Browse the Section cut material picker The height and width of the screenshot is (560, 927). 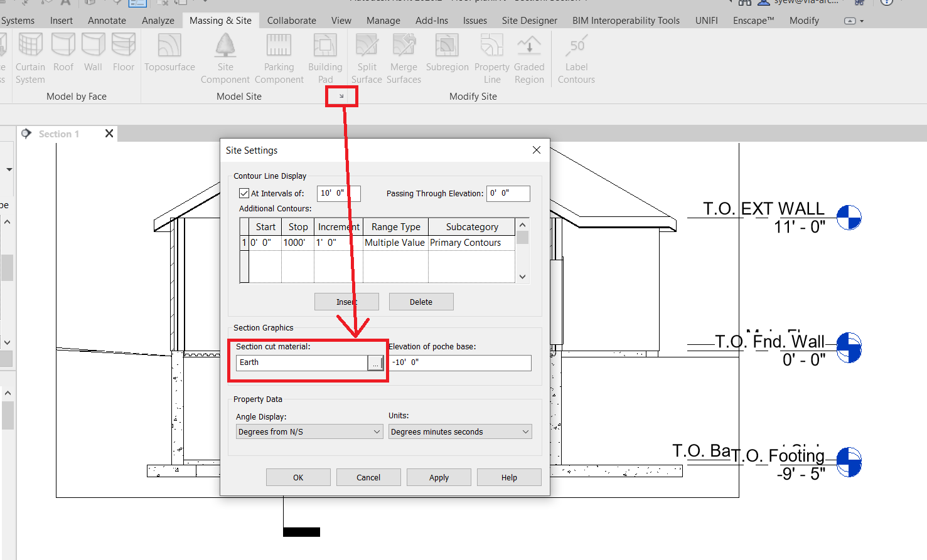click(x=375, y=362)
